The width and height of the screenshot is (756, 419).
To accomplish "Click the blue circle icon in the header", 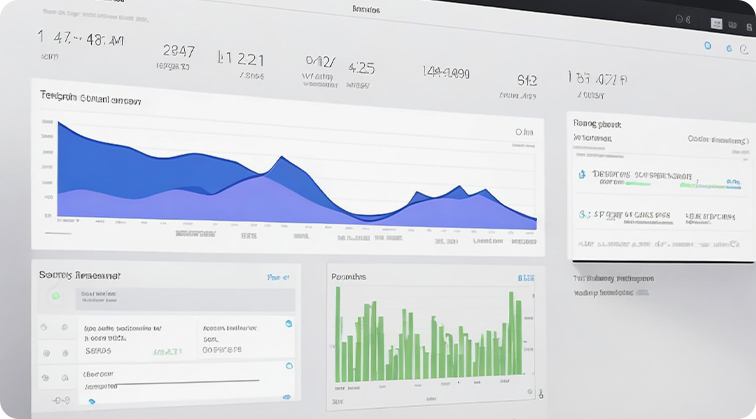I will tap(707, 46).
